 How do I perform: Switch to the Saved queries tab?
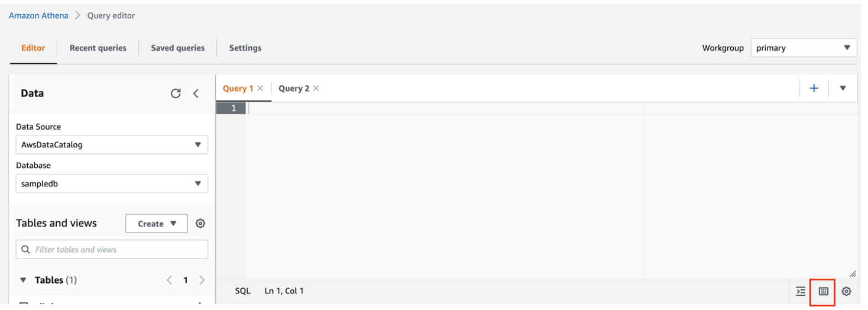pos(178,48)
